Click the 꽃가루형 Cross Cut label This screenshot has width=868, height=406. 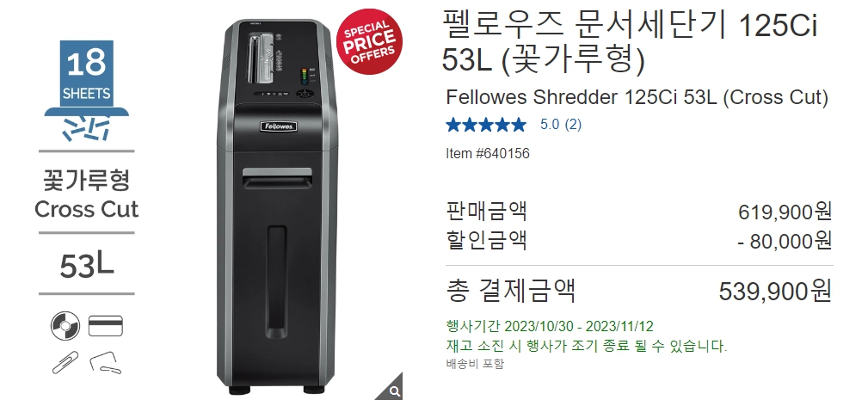pyautogui.click(x=86, y=195)
